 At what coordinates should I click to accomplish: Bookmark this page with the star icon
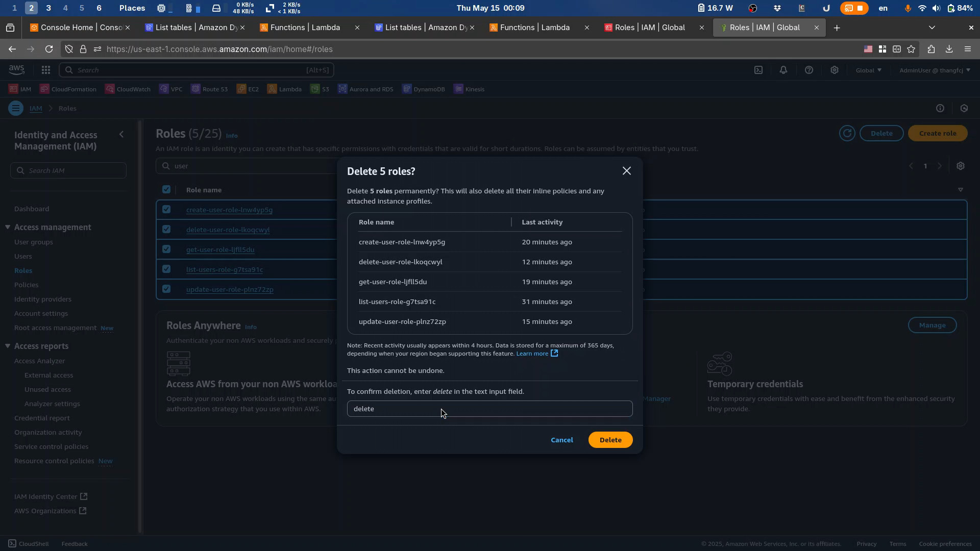[912, 49]
